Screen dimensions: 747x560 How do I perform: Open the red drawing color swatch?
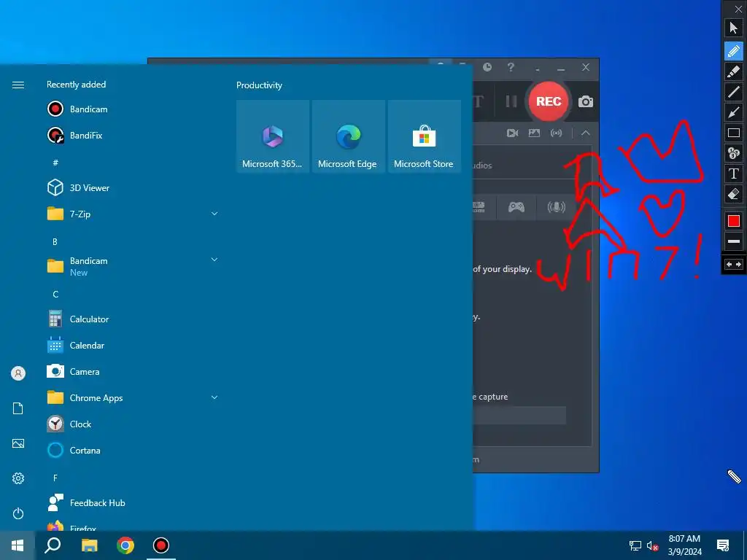[x=734, y=221]
